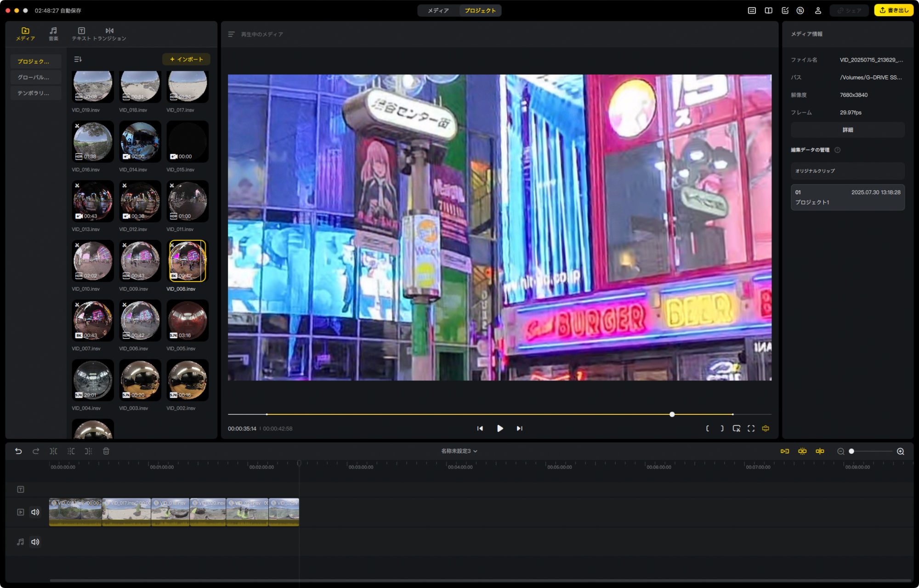Toggle timeline preview-axis option
Screen dimensions: 919x588
click(x=820, y=451)
